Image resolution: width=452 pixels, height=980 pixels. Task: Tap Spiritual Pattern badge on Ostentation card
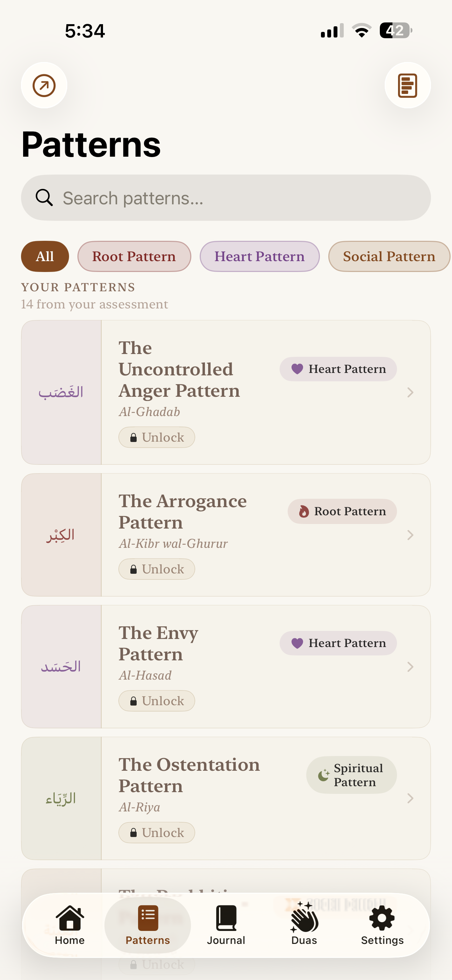tap(351, 775)
